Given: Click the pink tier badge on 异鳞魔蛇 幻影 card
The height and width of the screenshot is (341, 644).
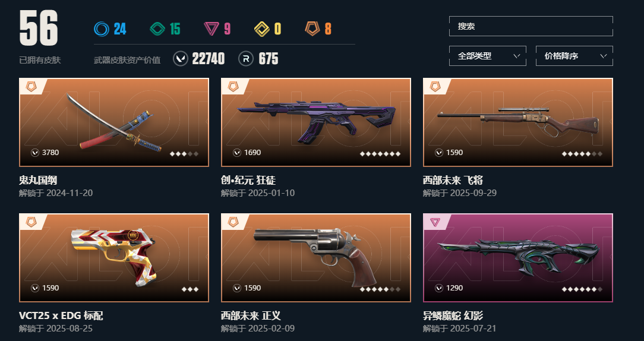Looking at the screenshot, I should pyautogui.click(x=435, y=222).
